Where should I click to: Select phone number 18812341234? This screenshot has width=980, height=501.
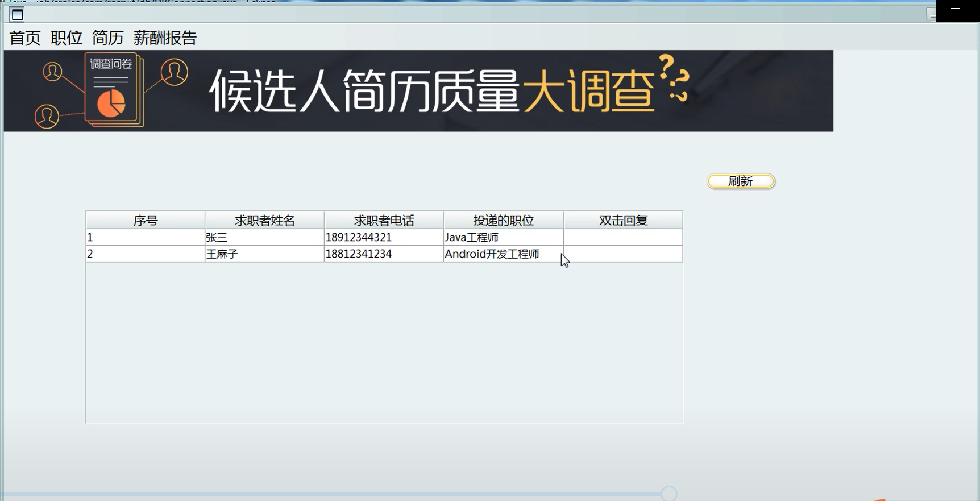[x=384, y=254]
